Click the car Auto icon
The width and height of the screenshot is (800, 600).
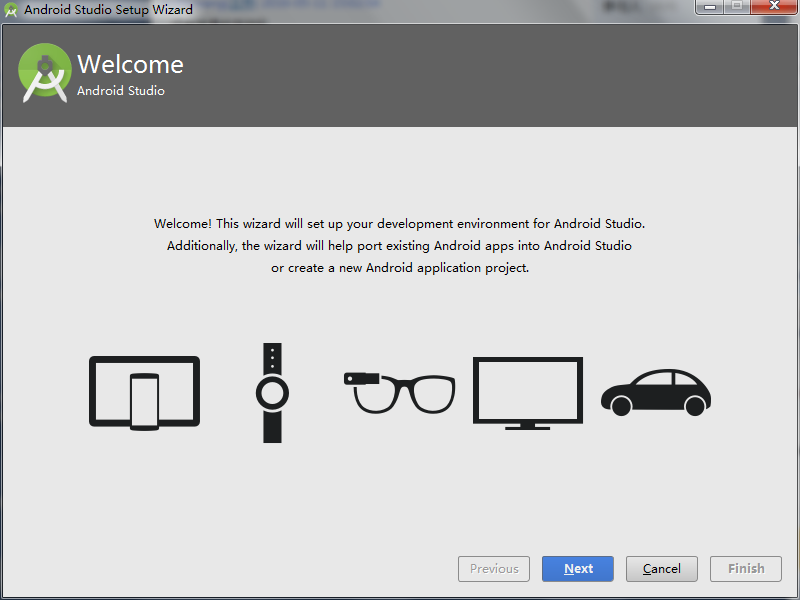pyautogui.click(x=656, y=392)
